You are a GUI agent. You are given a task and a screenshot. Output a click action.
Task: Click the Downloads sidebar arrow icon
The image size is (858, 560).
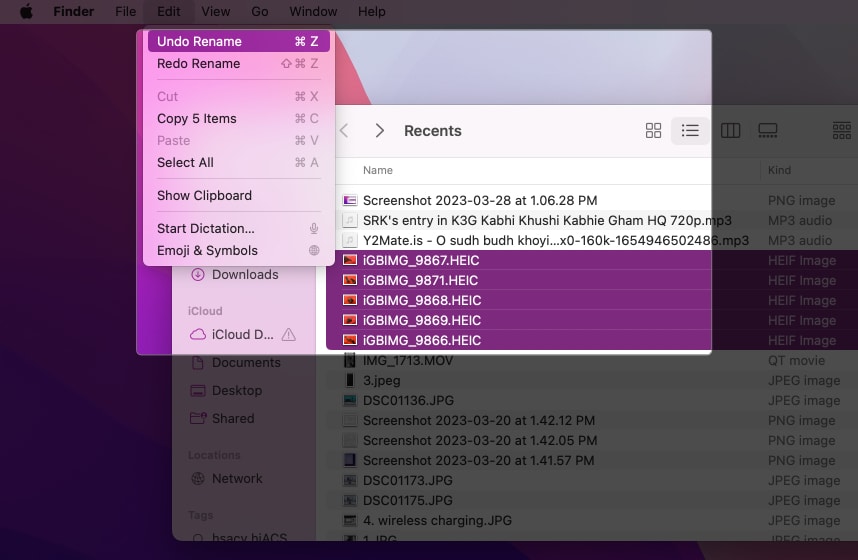[x=198, y=275]
